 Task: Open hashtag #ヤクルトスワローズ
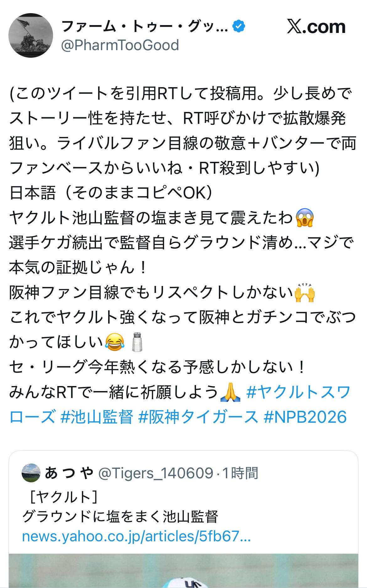[x=180, y=405]
